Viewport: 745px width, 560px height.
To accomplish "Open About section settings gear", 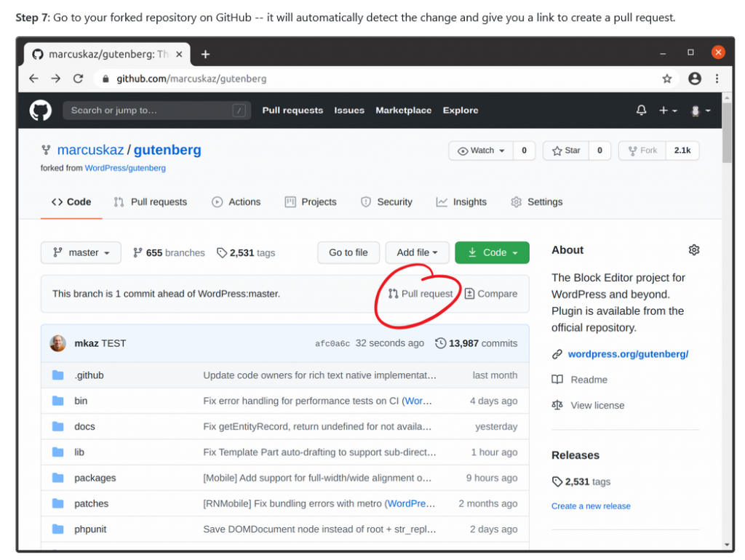I will click(x=693, y=250).
